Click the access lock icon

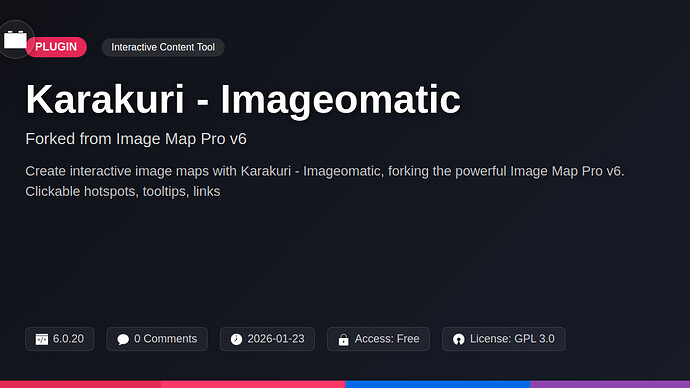pyautogui.click(x=344, y=339)
